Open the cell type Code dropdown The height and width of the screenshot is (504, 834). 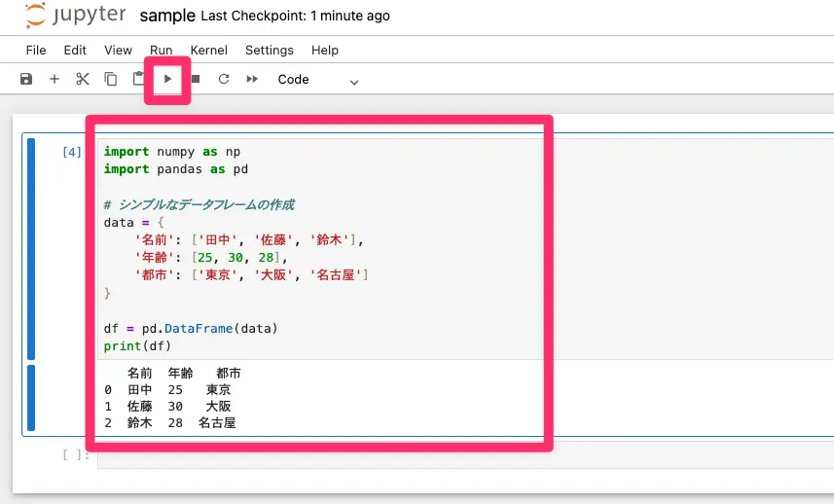click(x=318, y=80)
